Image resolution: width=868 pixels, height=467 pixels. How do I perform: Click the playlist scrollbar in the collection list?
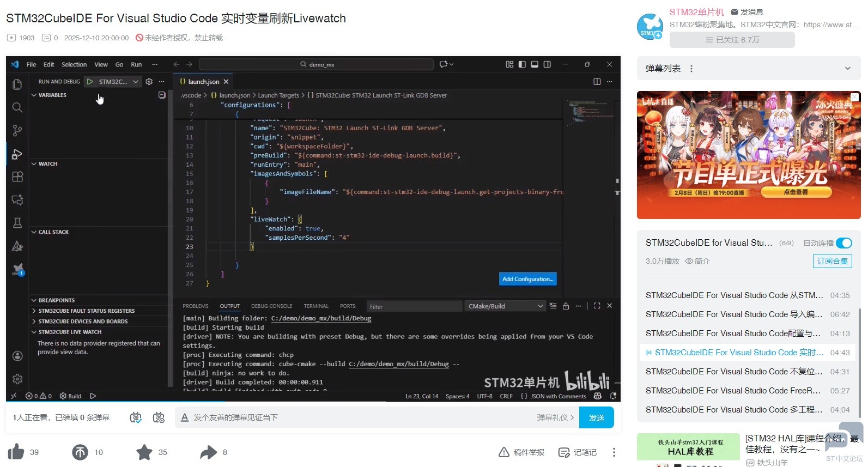[x=859, y=363]
